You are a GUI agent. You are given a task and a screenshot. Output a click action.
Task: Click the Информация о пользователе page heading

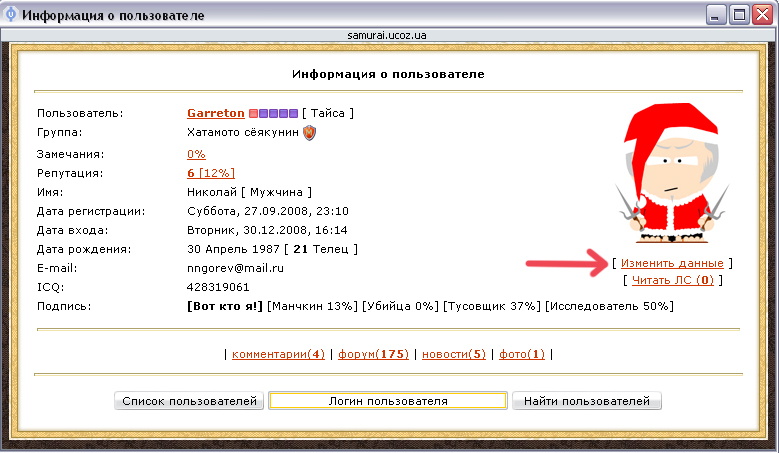[x=388, y=74]
